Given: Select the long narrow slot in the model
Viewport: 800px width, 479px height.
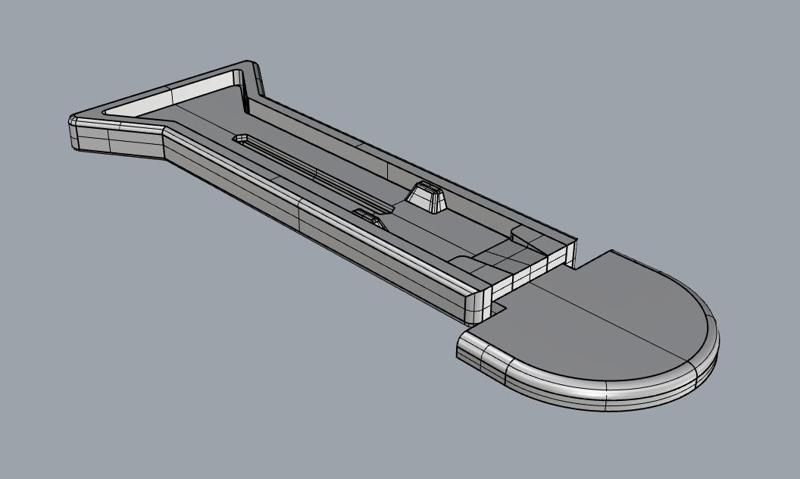Looking at the screenshot, I should tap(314, 175).
